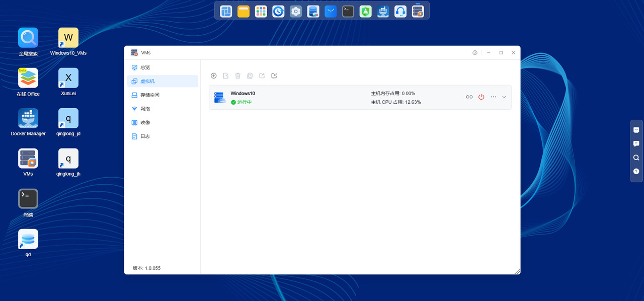
Task: Open the notifications icon in right edge panel
Action: pos(636,130)
